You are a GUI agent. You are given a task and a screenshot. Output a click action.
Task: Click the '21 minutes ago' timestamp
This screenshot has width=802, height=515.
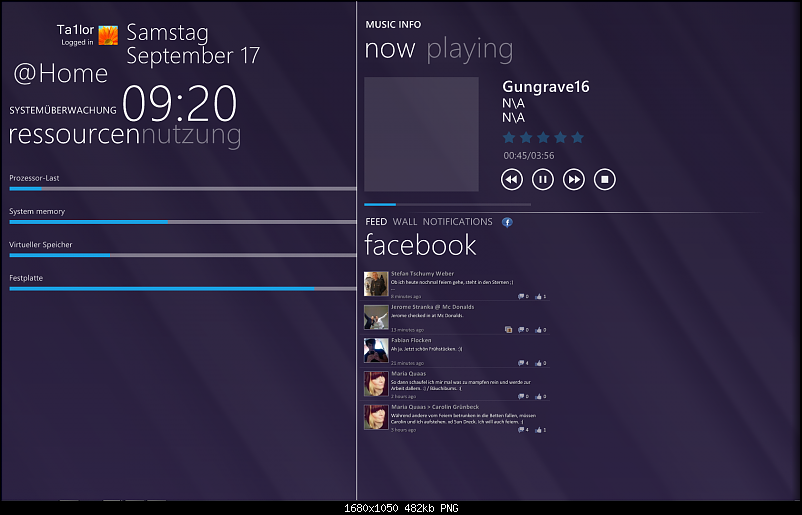click(408, 363)
